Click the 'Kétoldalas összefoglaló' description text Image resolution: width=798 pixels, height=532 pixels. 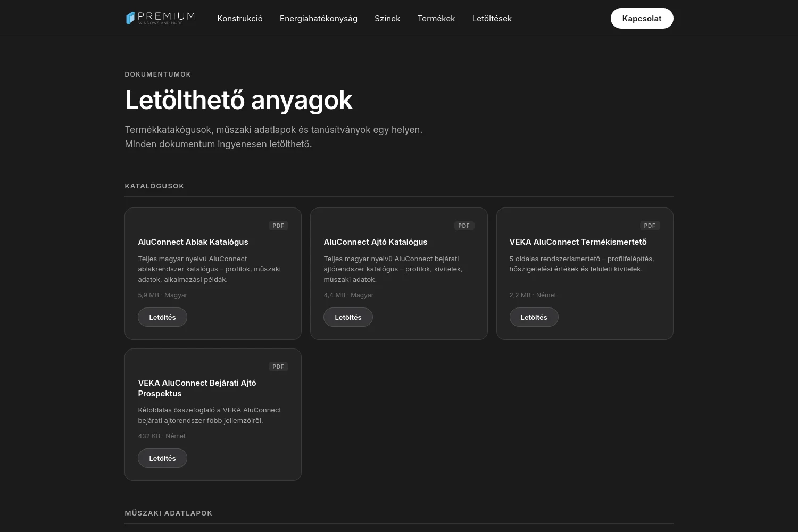coord(210,415)
